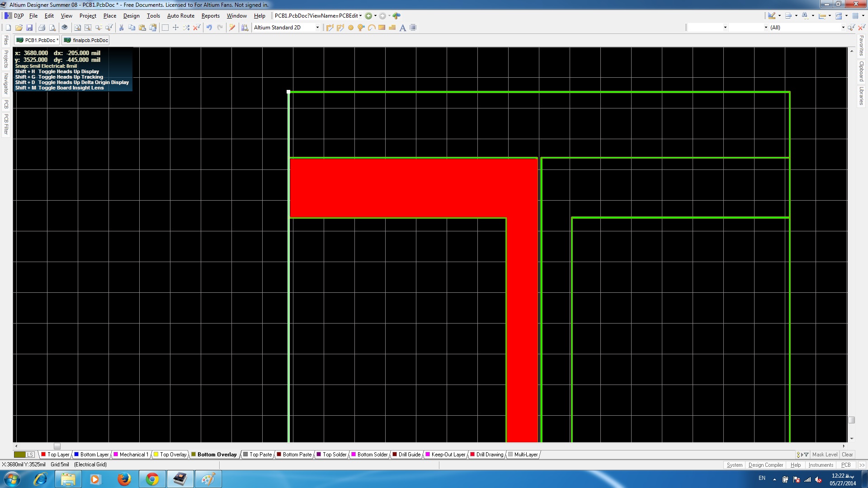Click the Undo arrow icon
The width and height of the screenshot is (868, 488).
click(209, 28)
